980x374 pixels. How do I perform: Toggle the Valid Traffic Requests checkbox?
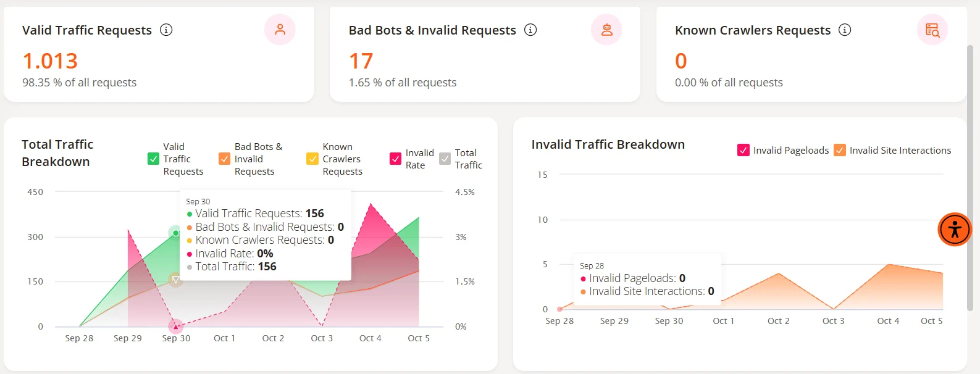[154, 159]
